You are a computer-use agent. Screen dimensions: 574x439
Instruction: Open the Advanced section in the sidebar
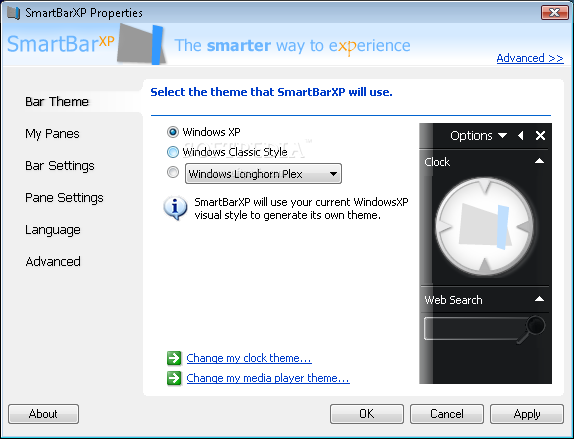coord(53,261)
